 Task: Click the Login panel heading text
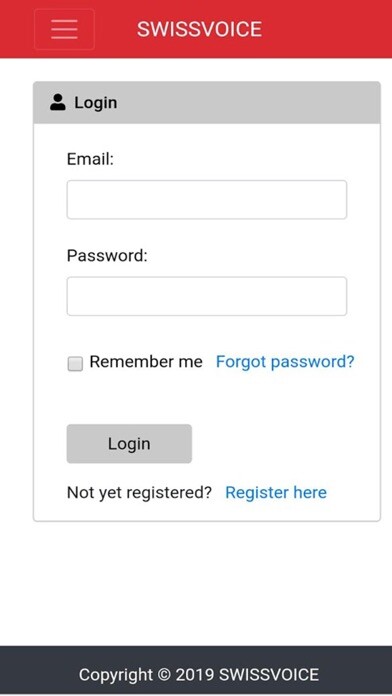(x=96, y=103)
